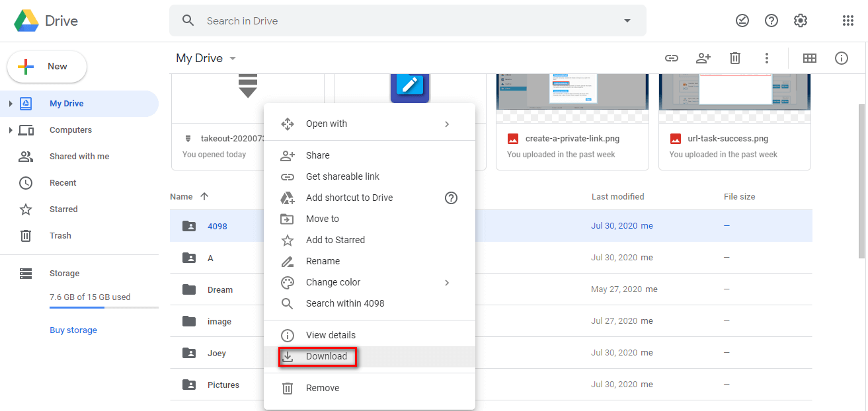Image resolution: width=868 pixels, height=411 pixels.
Task: Click the New button
Action: (47, 67)
